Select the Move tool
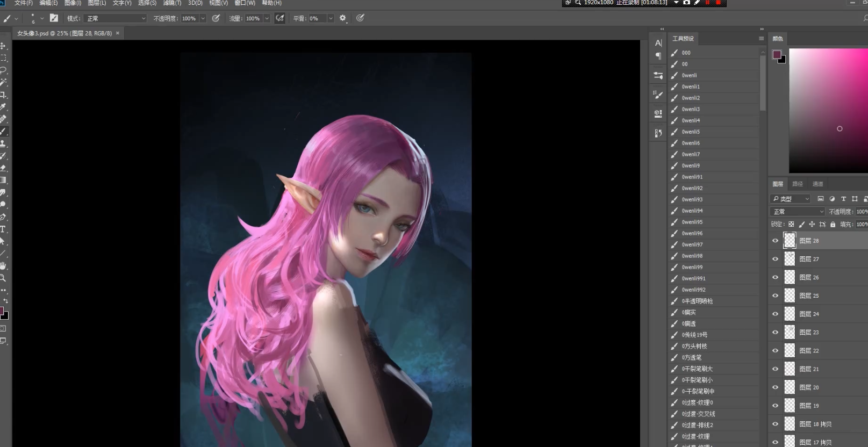The width and height of the screenshot is (868, 447). point(3,46)
